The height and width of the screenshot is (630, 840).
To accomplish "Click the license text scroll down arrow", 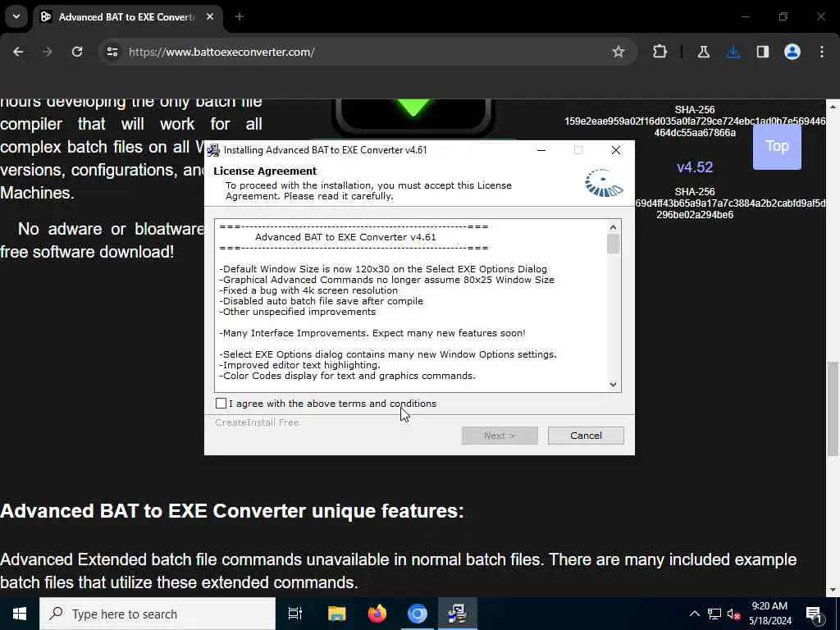I will pos(613,384).
